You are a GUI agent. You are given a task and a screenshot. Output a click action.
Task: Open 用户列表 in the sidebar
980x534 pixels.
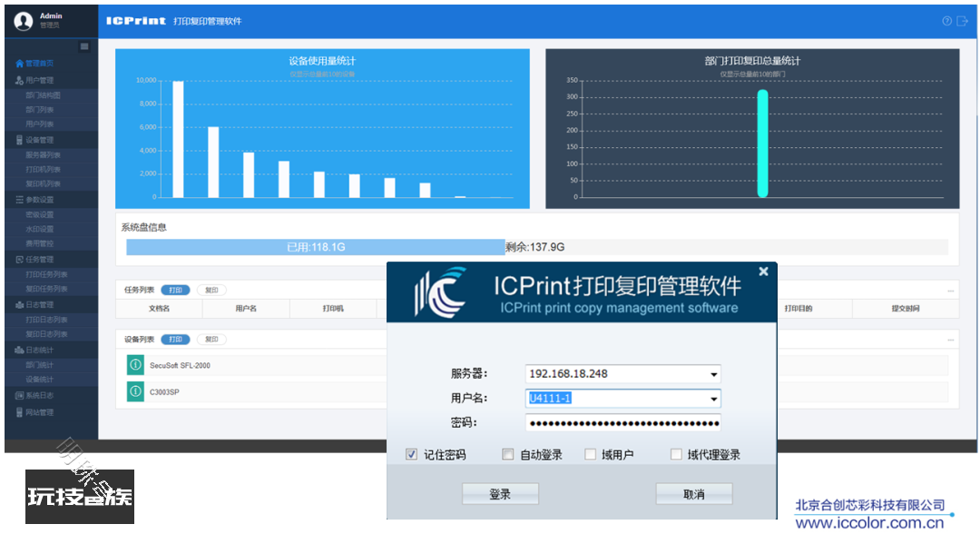39,124
